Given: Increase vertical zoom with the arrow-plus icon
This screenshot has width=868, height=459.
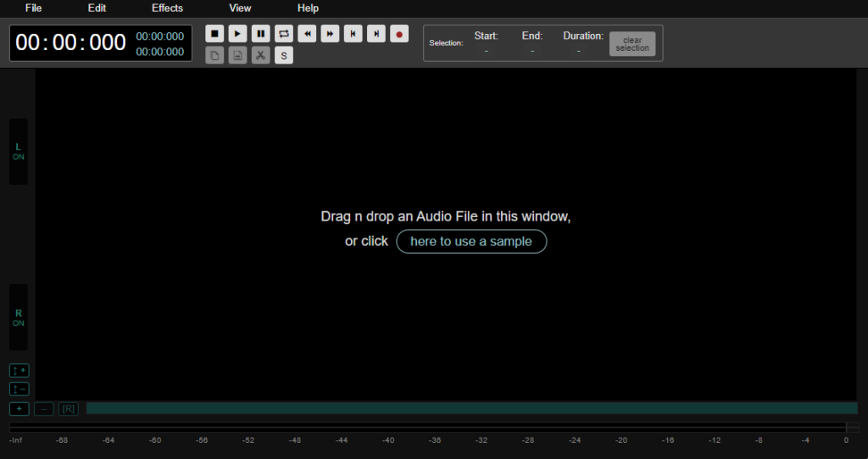Looking at the screenshot, I should (x=19, y=370).
